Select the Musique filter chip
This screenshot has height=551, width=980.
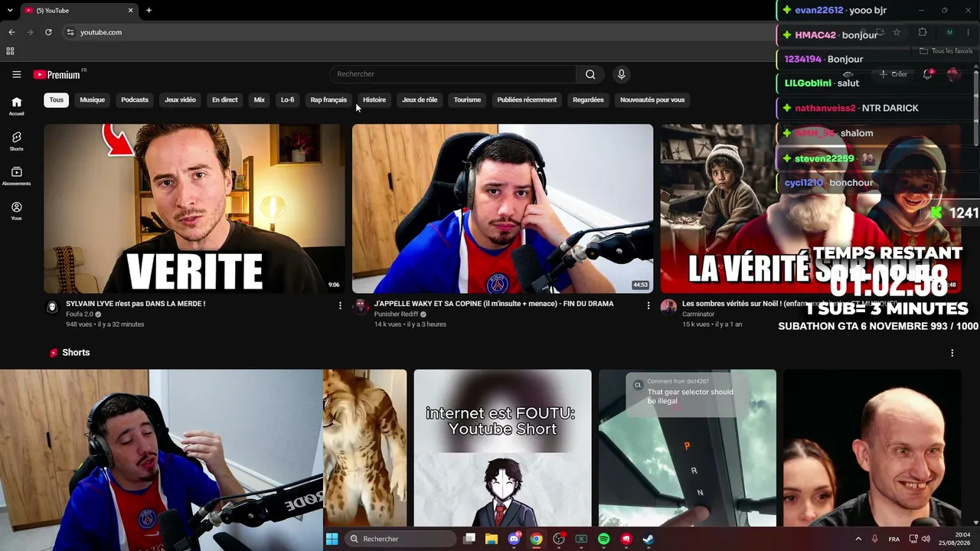[93, 99]
